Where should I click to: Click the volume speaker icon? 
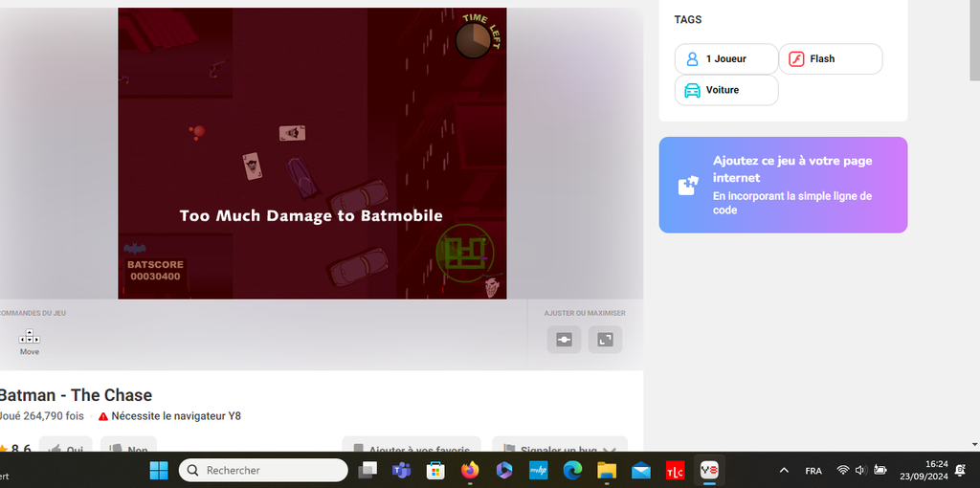tap(861, 470)
